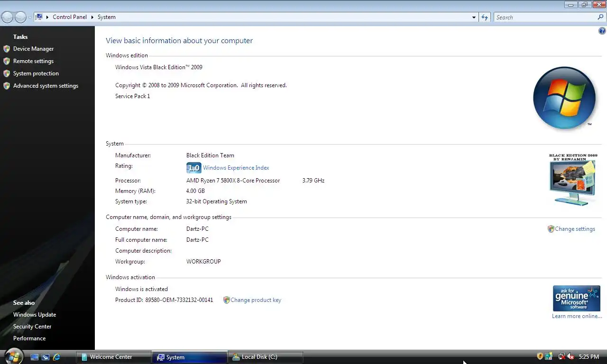
Task: Click the Service Pack 1 text
Action: 132,96
